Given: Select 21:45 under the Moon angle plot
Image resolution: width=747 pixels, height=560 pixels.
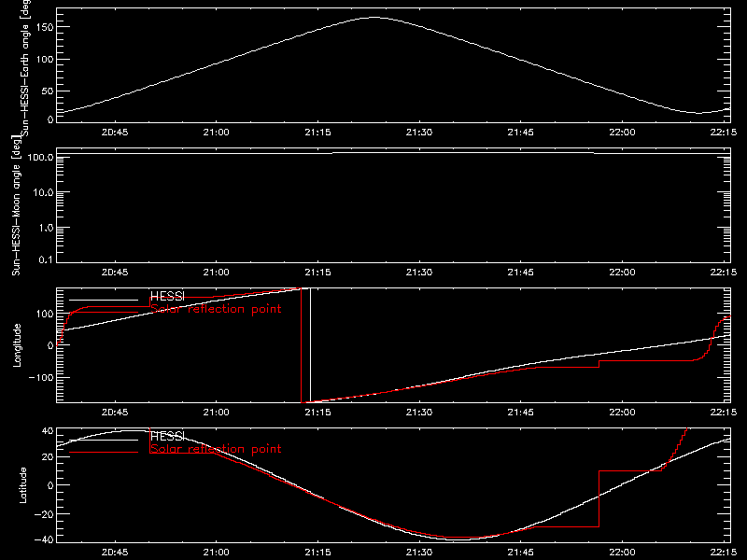Looking at the screenshot, I should pyautogui.click(x=521, y=273).
